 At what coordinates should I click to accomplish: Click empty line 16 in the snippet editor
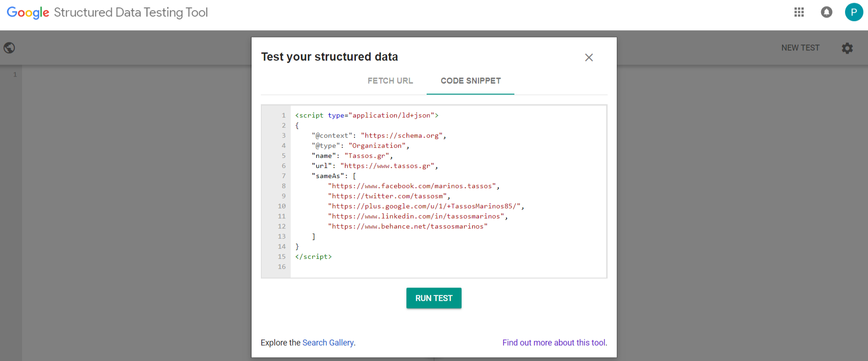point(413,267)
